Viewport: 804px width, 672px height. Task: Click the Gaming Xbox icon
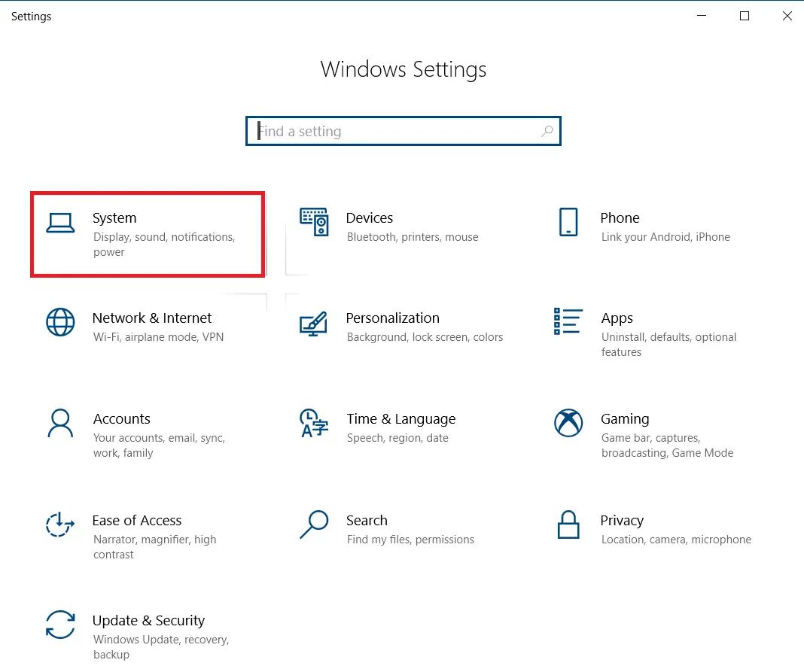568,423
